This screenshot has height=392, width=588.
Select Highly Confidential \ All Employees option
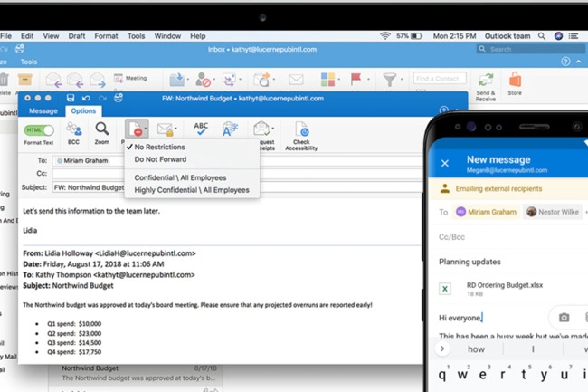[x=192, y=190]
